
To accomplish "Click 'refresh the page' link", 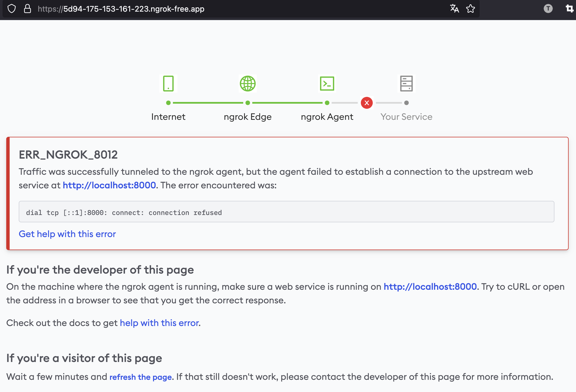I will click(x=141, y=377).
